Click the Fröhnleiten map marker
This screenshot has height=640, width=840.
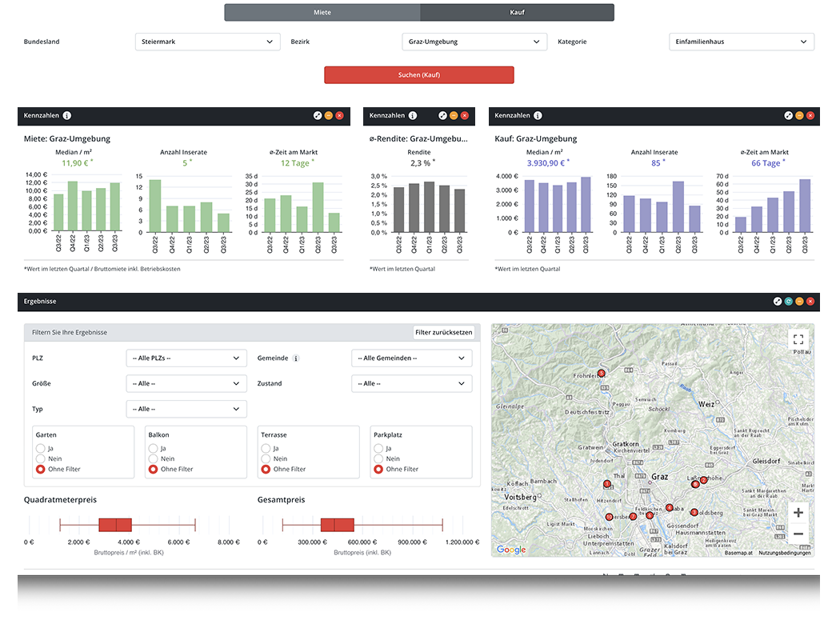click(x=602, y=373)
